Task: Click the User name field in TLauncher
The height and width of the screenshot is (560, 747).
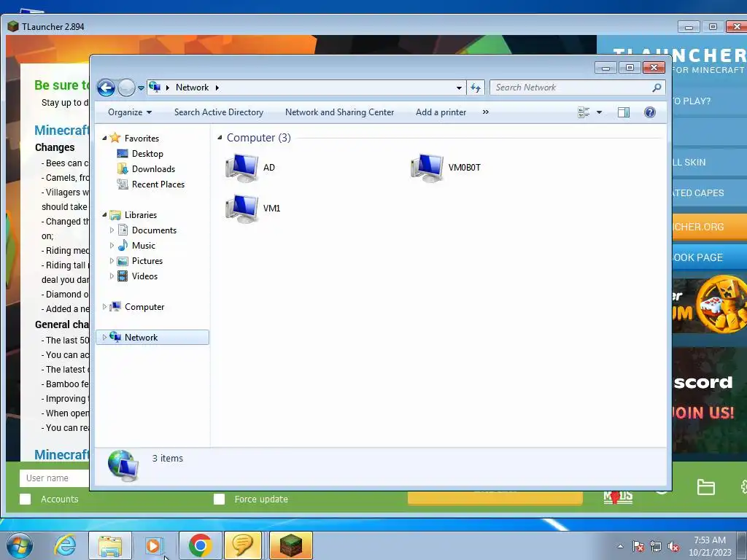Action: [54, 478]
